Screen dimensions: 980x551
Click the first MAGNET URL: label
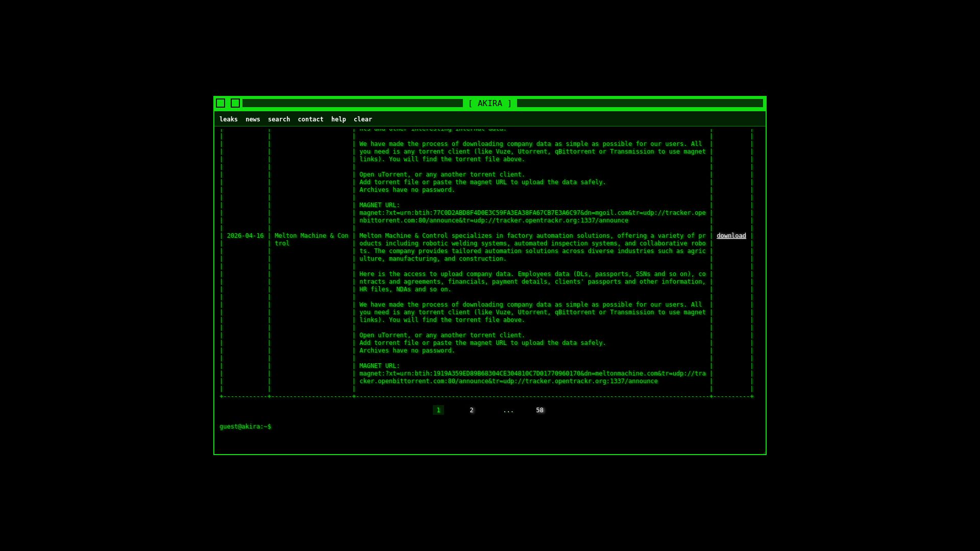(379, 205)
